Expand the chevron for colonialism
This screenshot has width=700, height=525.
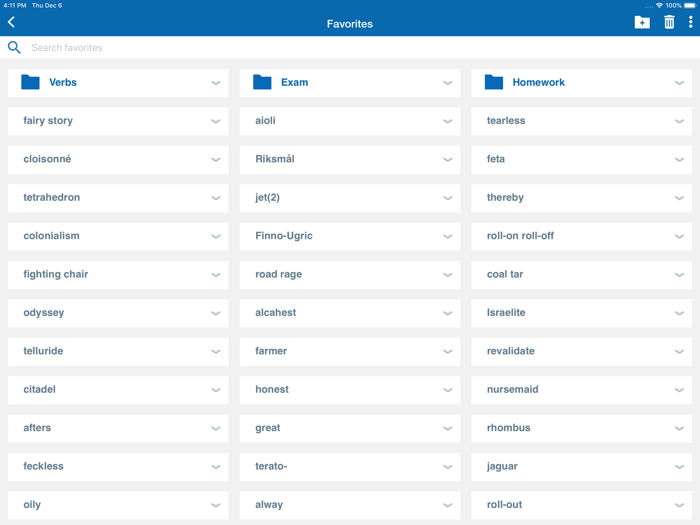point(216,236)
